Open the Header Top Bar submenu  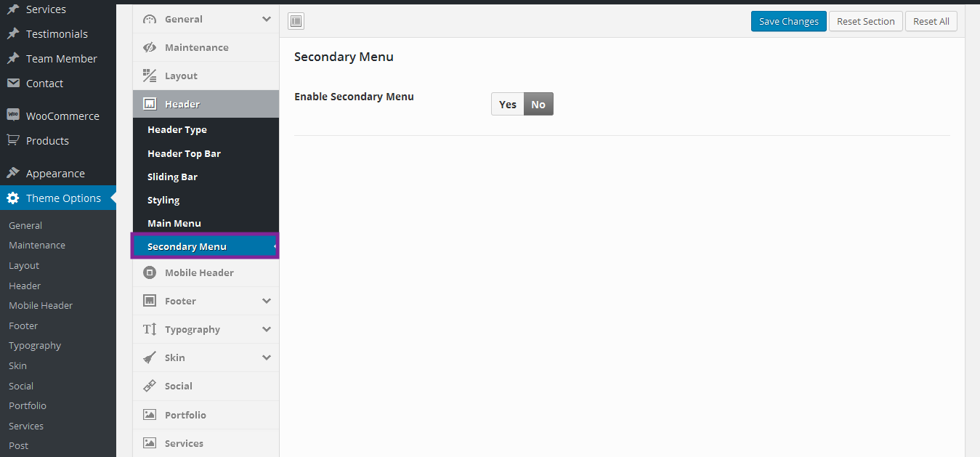(x=184, y=153)
